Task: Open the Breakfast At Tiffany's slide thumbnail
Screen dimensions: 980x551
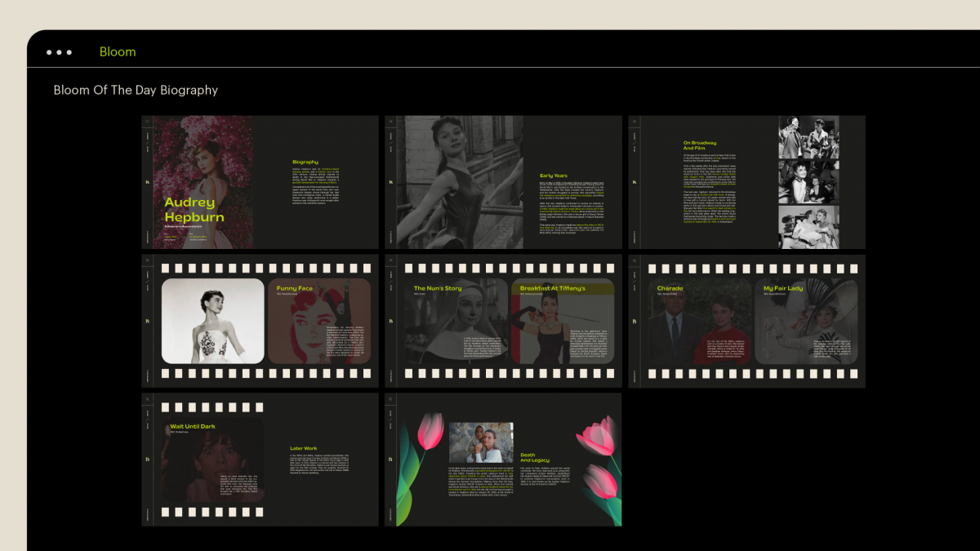Action: 563,321
